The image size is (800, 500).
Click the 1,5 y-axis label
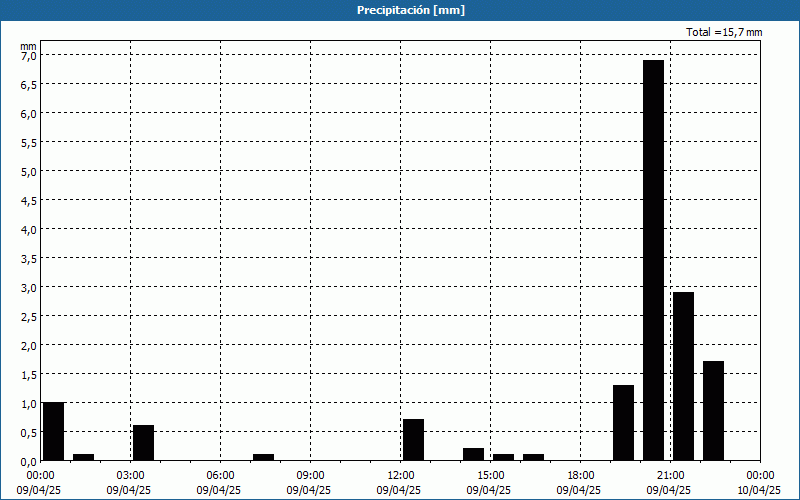tap(29, 375)
